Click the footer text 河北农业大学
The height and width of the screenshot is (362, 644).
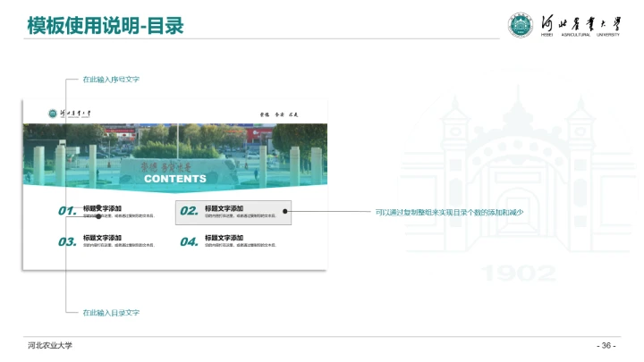[50, 346]
